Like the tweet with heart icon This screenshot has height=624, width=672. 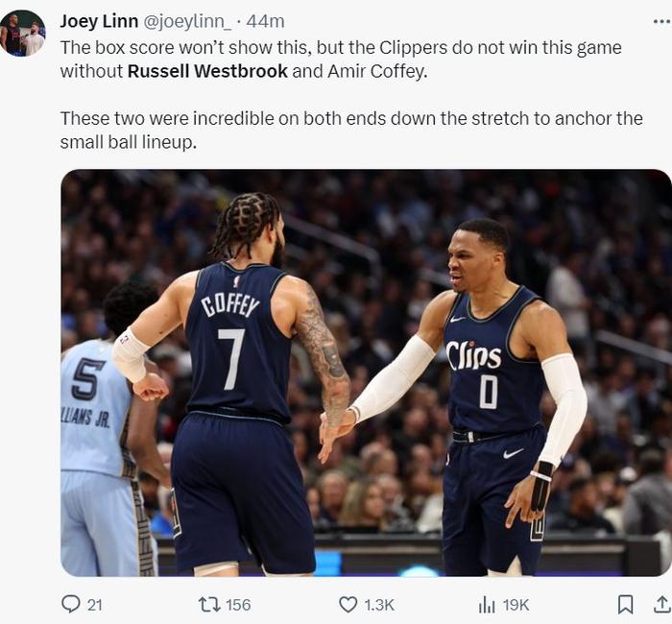[x=348, y=605]
